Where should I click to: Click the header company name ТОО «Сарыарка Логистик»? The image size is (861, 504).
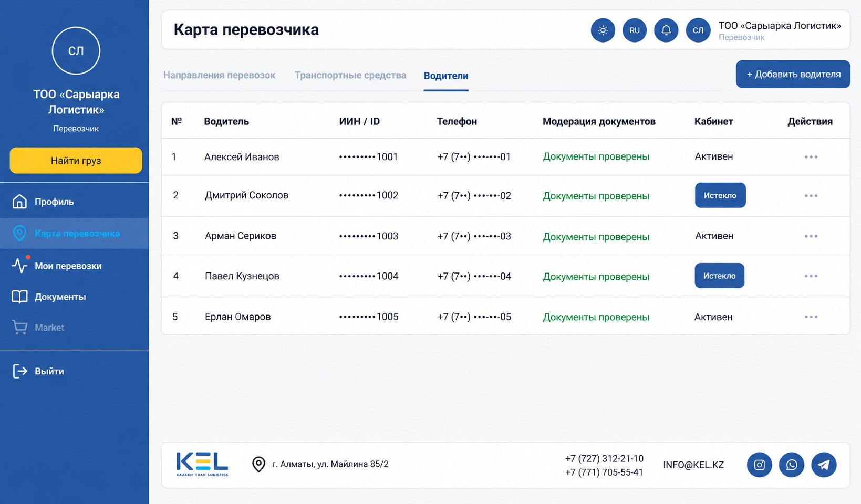click(x=780, y=26)
